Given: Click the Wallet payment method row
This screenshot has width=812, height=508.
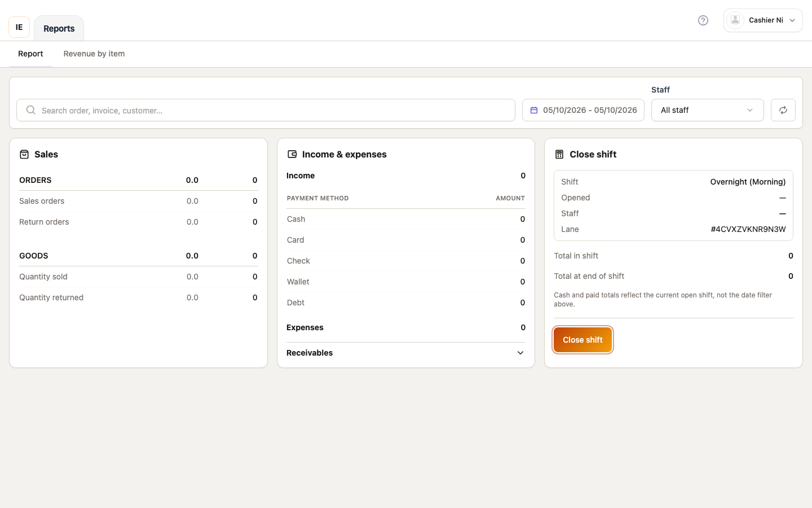Looking at the screenshot, I should tap(406, 282).
